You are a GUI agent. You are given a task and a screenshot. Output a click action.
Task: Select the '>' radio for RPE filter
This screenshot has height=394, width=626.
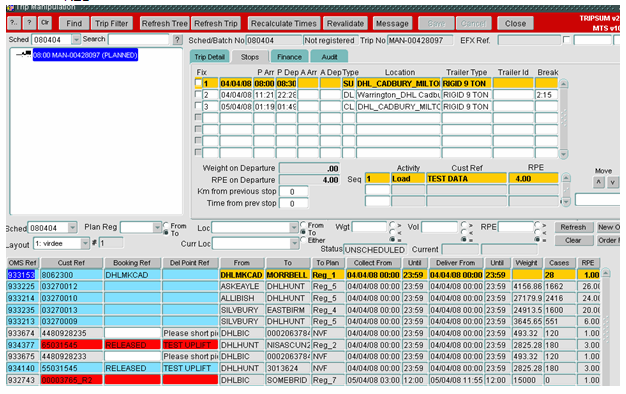[537, 225]
